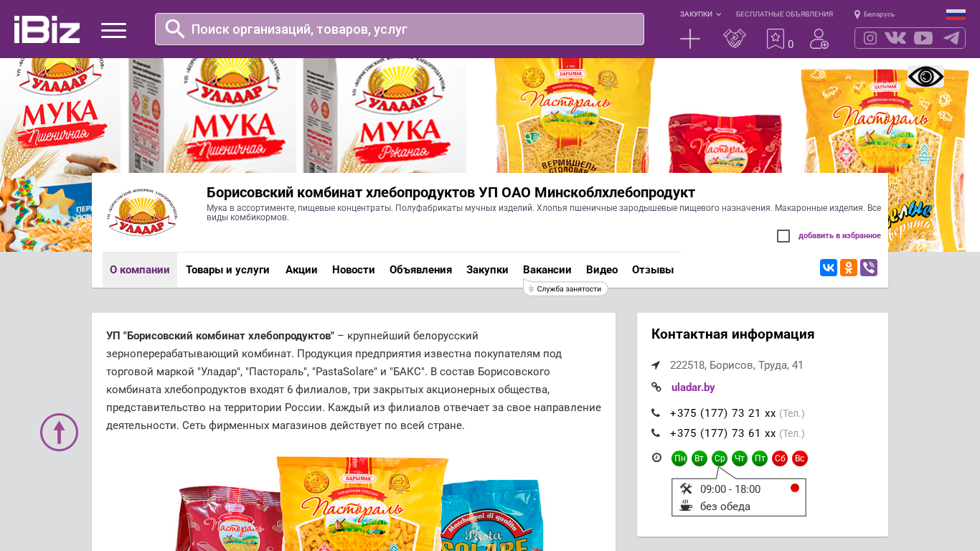Click the search field for organizations
This screenshot has height=551, width=980.
click(400, 29)
